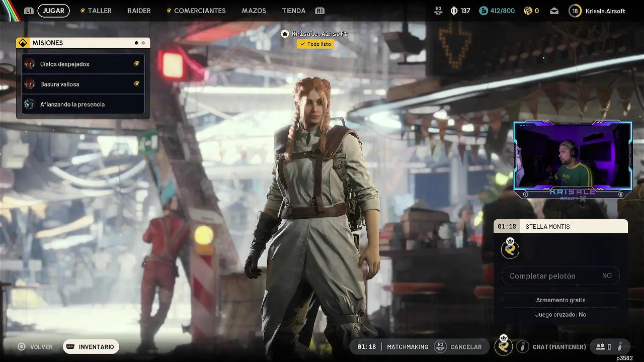This screenshot has width=644, height=362.
Task: Click the squad leader emblem in bottom bar
Action: 504,345
